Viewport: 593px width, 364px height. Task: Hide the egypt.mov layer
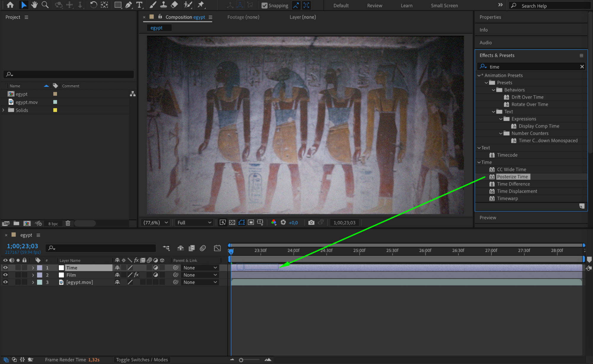[5, 282]
